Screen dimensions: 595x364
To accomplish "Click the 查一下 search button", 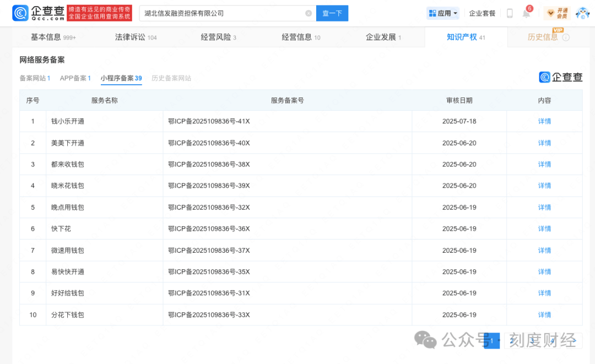I will pyautogui.click(x=332, y=13).
